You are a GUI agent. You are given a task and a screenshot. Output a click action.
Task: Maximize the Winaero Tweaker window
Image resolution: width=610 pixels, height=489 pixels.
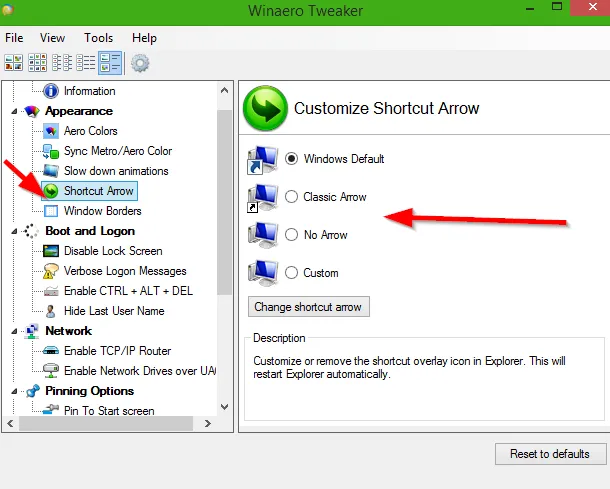(557, 7)
